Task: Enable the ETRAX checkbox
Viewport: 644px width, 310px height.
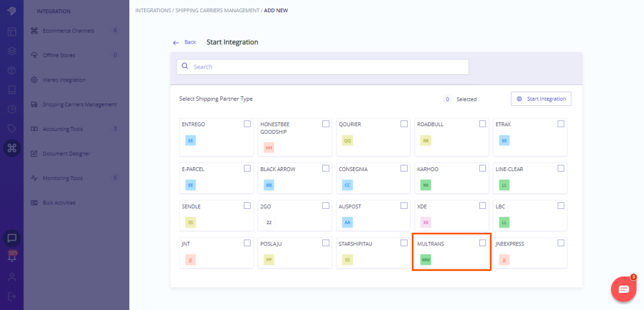Action: point(561,124)
